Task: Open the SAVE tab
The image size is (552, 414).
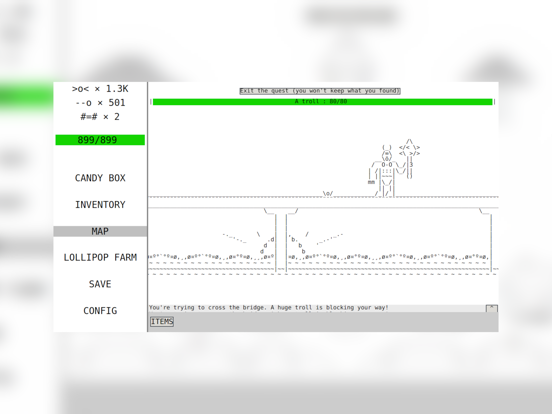Action: tap(100, 284)
